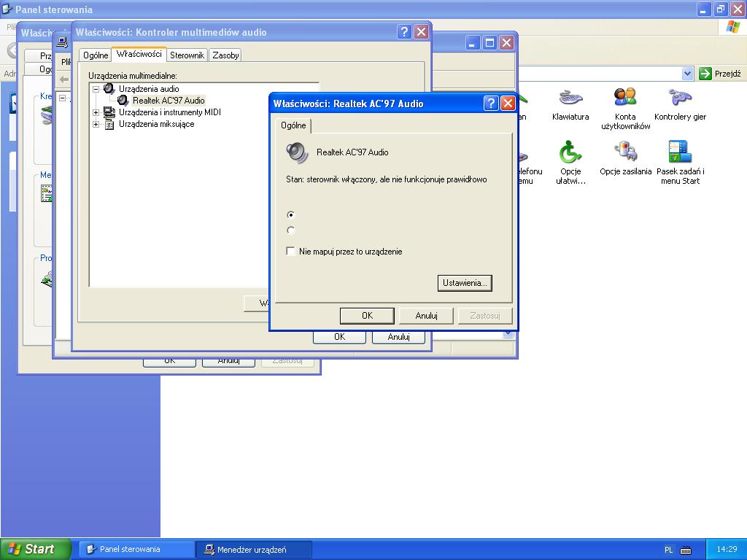Open the Ustawienia... button
Viewport: 747px width, 560px height.
tap(465, 283)
